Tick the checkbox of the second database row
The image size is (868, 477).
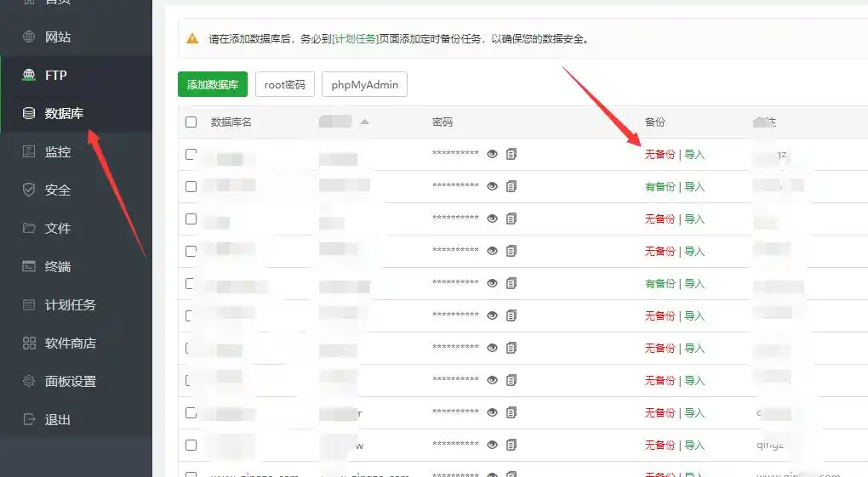[x=191, y=186]
